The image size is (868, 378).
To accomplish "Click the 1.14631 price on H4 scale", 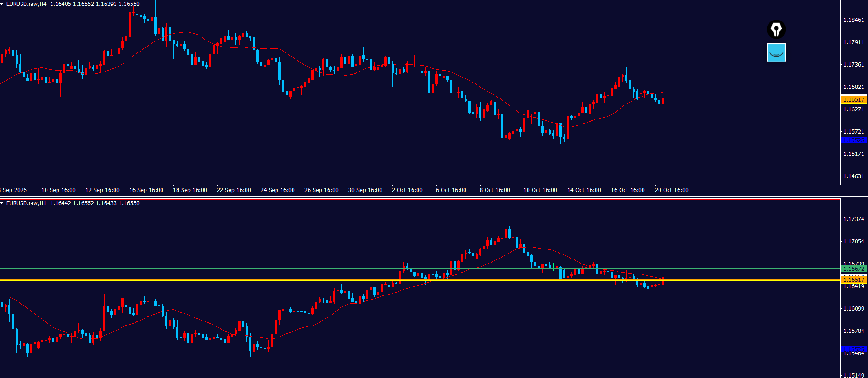I will (853, 176).
